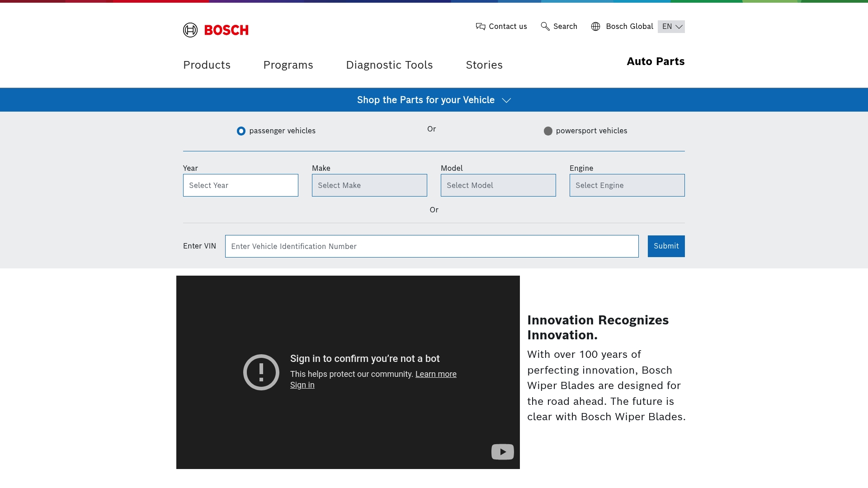Open the Programs menu

288,65
